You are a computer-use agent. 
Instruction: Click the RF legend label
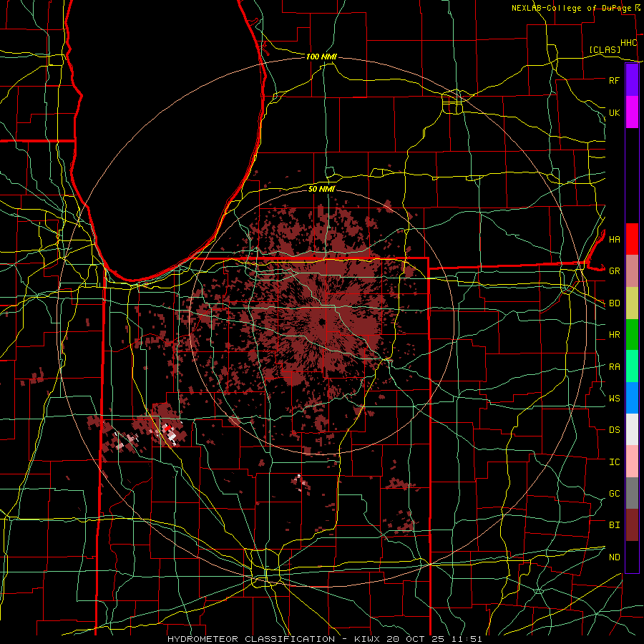(x=614, y=80)
